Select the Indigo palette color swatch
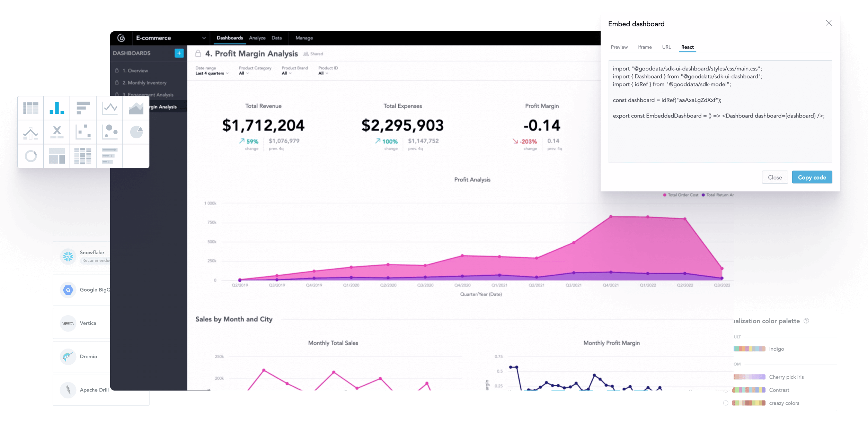Viewport: 868px width, 439px height. coord(749,349)
